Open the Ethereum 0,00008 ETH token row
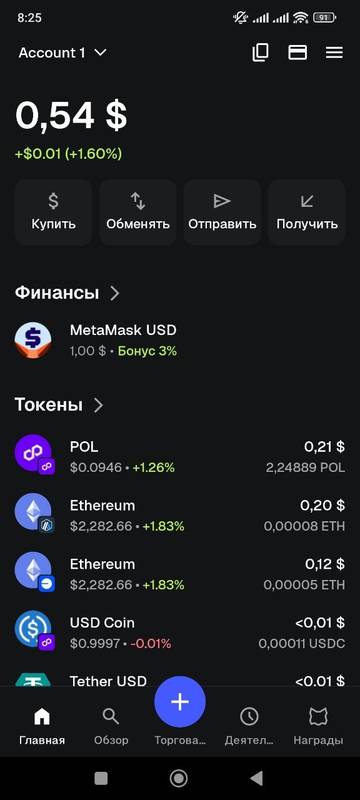This screenshot has width=360, height=800. (x=180, y=515)
